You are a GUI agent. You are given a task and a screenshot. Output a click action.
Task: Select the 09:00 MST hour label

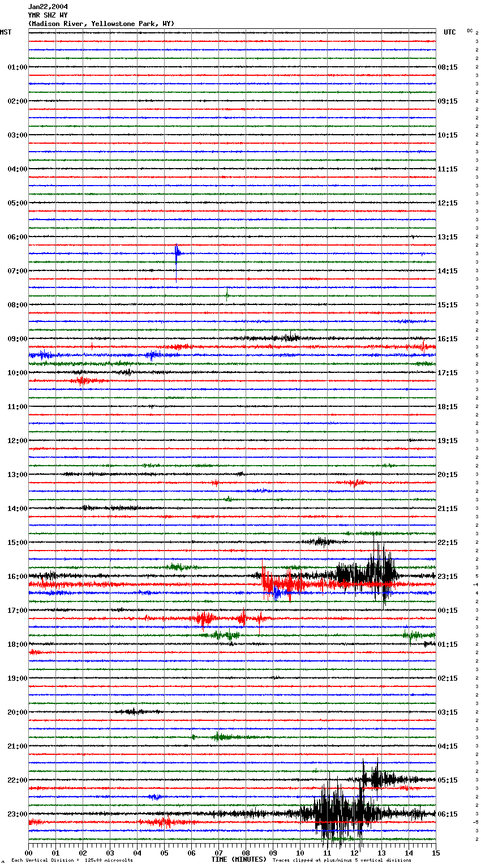tap(18, 339)
